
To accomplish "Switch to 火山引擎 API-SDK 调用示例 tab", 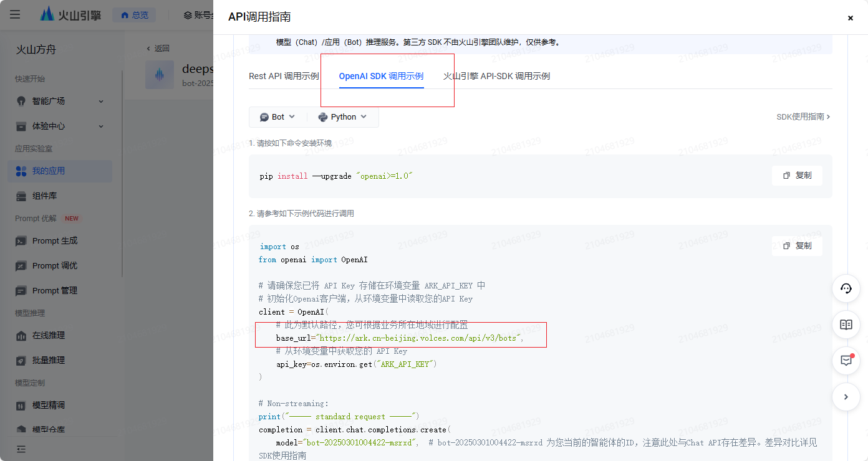I will (x=496, y=76).
